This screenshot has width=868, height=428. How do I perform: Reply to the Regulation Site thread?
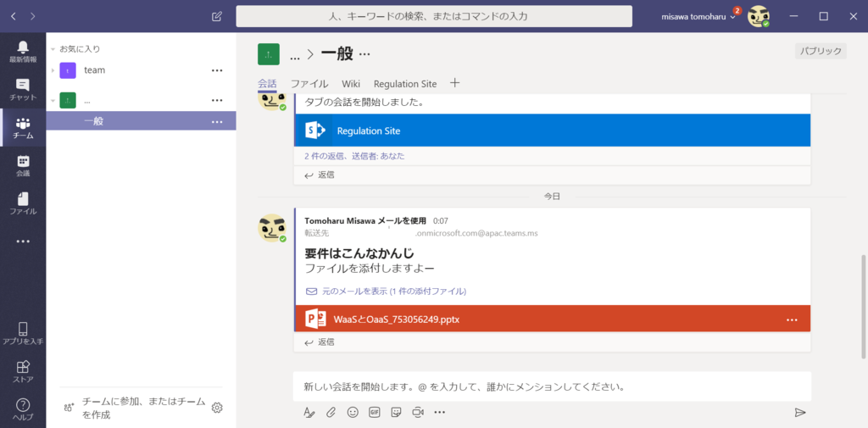click(320, 175)
